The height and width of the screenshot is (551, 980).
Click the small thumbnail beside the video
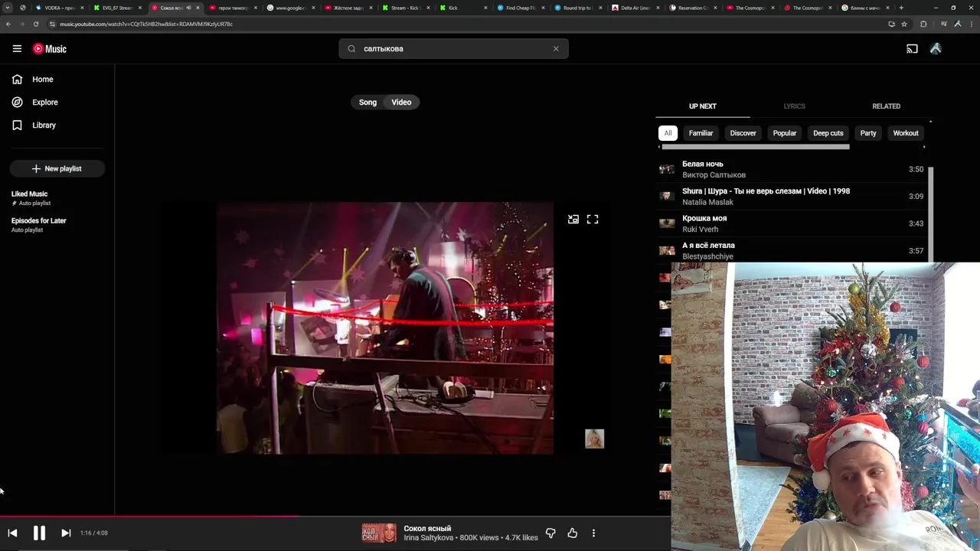tap(594, 439)
